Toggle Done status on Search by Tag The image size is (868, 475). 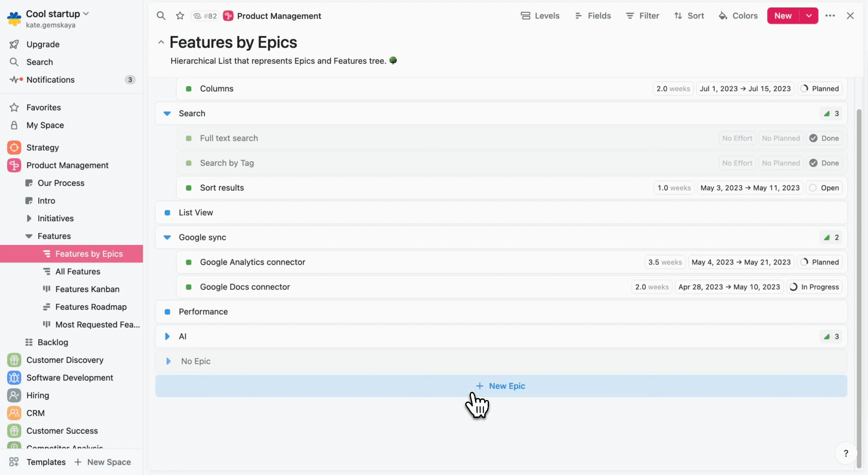pyautogui.click(x=824, y=163)
